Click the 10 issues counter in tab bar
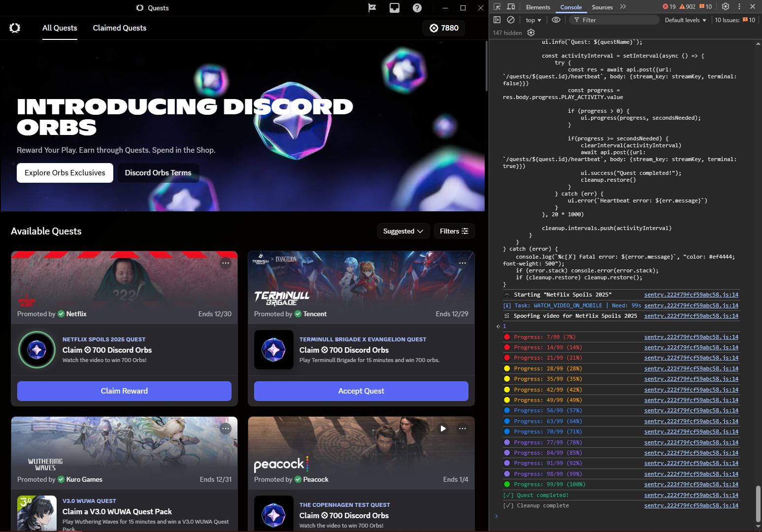 (705, 6)
